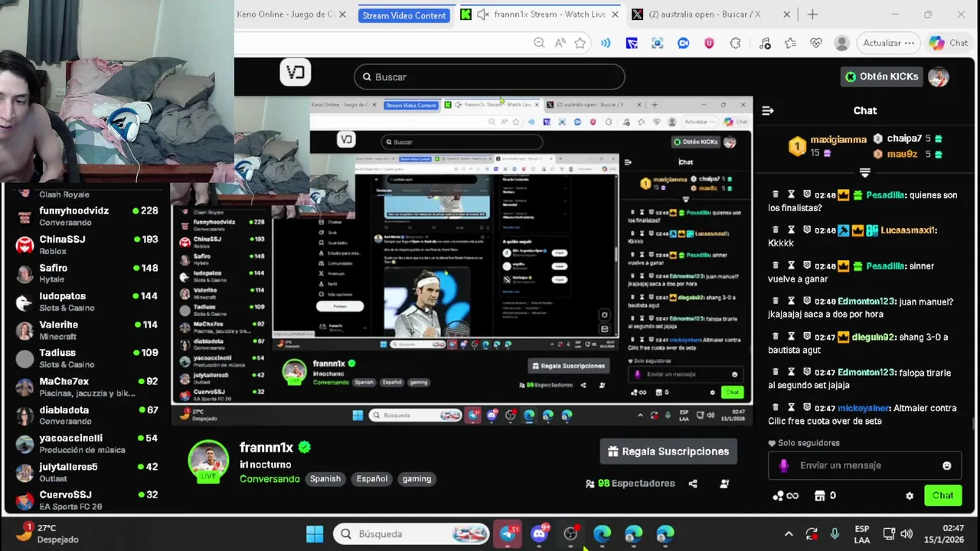980x551 pixels.
Task: Expand the chat leaderboard chevron below maxigiamma
Action: tap(865, 172)
